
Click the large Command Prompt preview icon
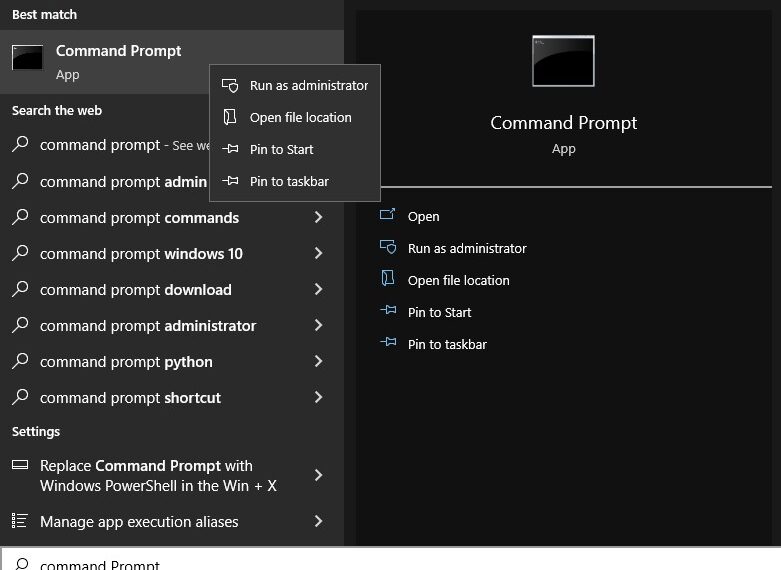(563, 61)
